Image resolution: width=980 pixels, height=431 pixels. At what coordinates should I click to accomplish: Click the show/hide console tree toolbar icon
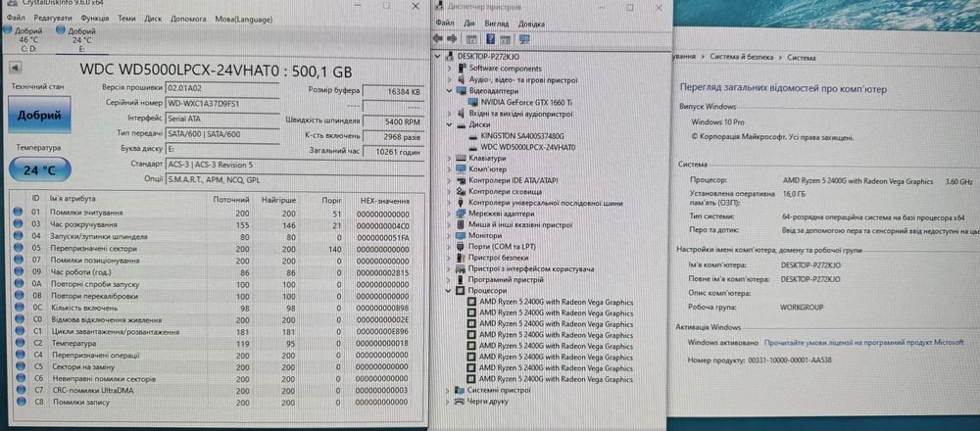[x=472, y=39]
